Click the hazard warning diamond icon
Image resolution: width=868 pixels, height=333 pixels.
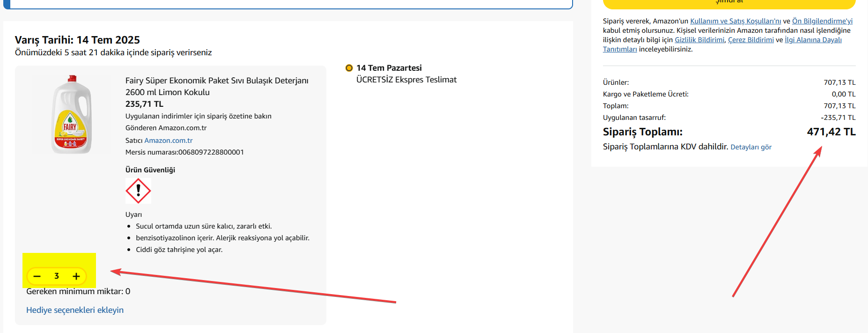point(138,191)
